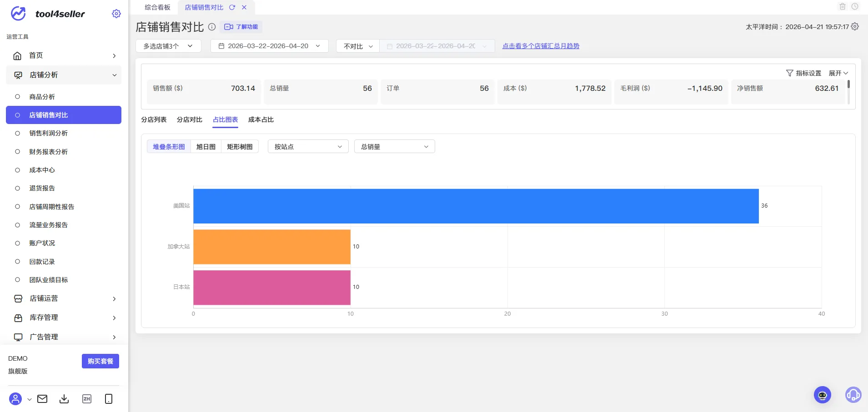The height and width of the screenshot is (412, 868).
Task: Open the chatbot robot icon
Action: click(x=823, y=395)
